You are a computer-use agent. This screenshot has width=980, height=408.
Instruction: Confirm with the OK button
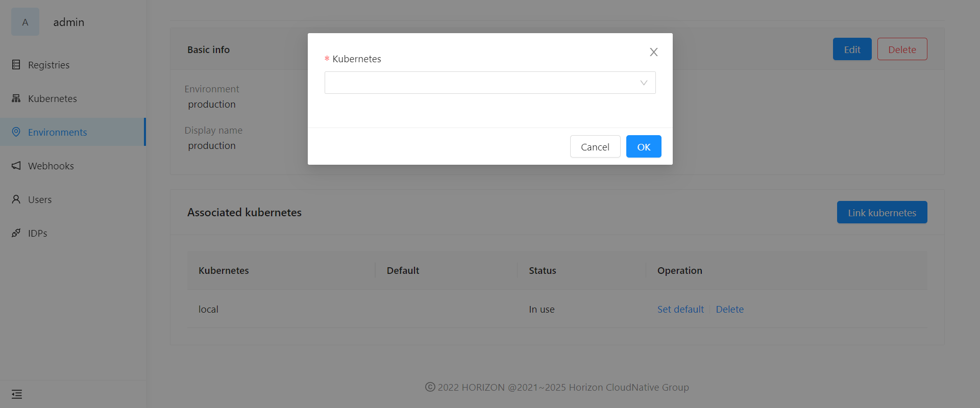[x=644, y=147]
